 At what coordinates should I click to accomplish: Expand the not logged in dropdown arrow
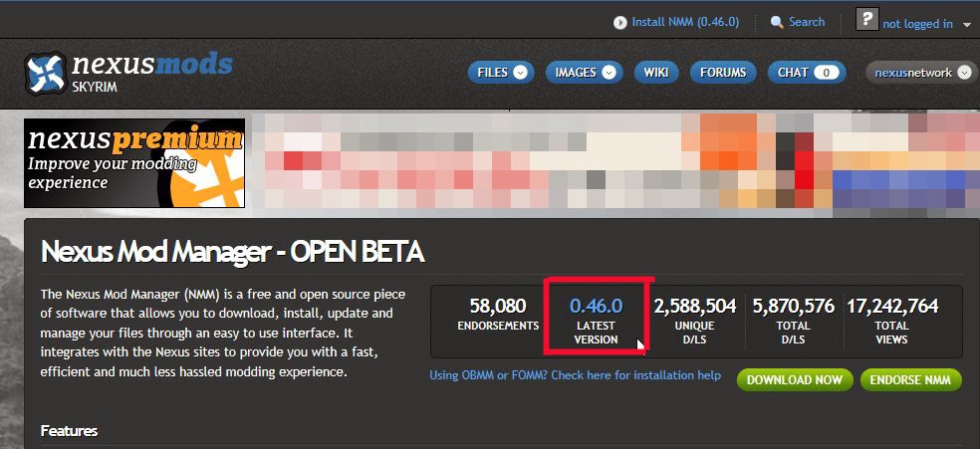(967, 25)
